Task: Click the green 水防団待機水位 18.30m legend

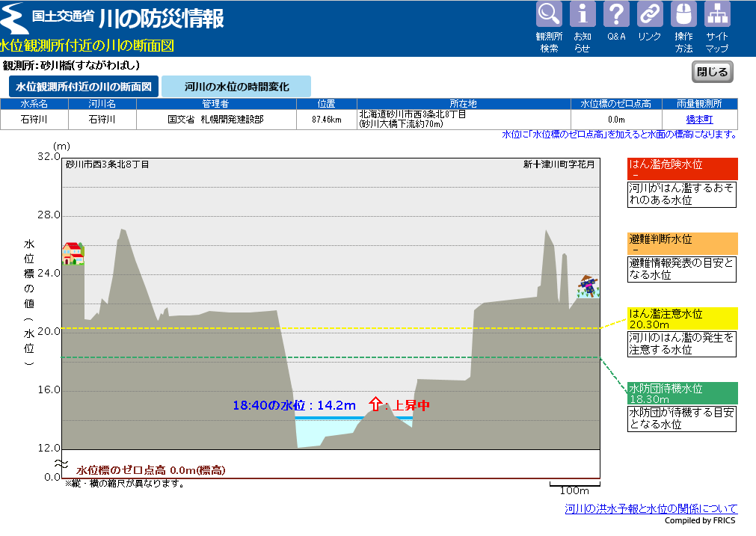Action: pyautogui.click(x=682, y=393)
